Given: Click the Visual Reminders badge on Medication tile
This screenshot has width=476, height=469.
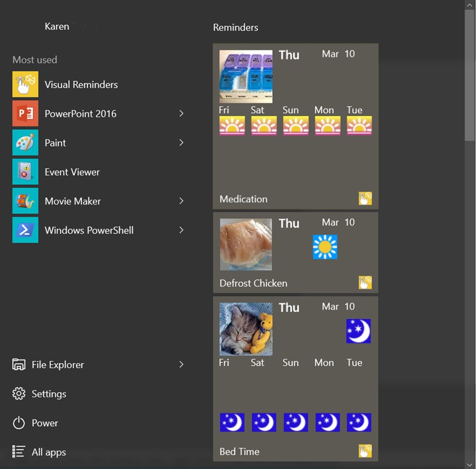Looking at the screenshot, I should click(x=365, y=198).
